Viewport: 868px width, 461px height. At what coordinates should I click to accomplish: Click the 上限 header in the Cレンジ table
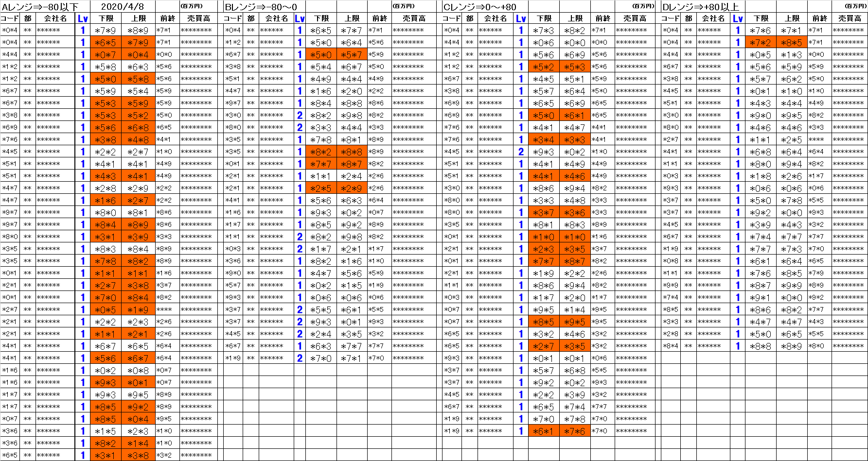[575, 18]
